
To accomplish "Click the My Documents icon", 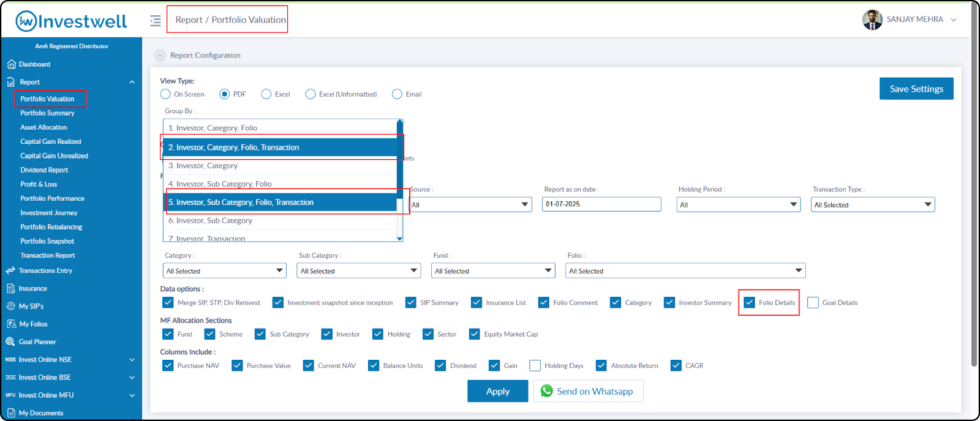I will coord(11,413).
